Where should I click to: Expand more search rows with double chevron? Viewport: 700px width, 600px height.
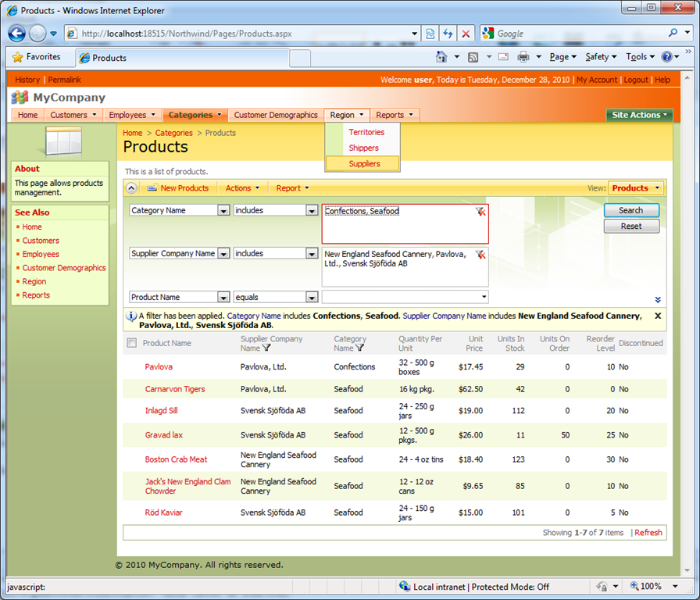pyautogui.click(x=658, y=300)
